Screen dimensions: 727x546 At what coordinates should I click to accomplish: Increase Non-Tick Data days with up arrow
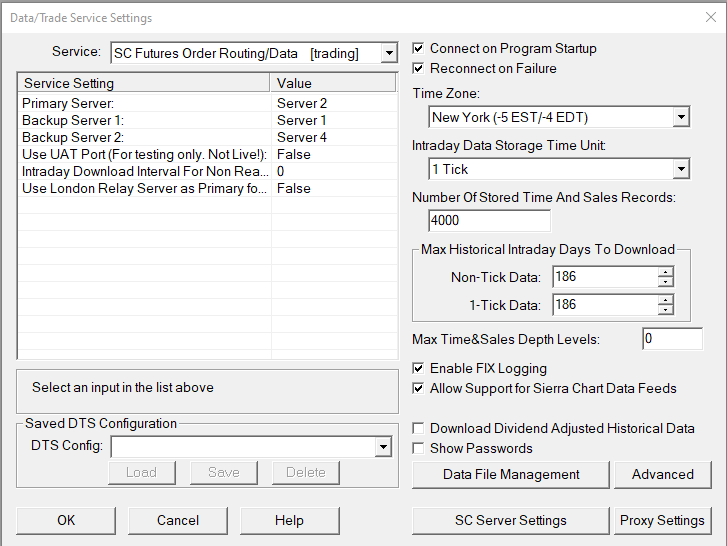(x=665, y=272)
